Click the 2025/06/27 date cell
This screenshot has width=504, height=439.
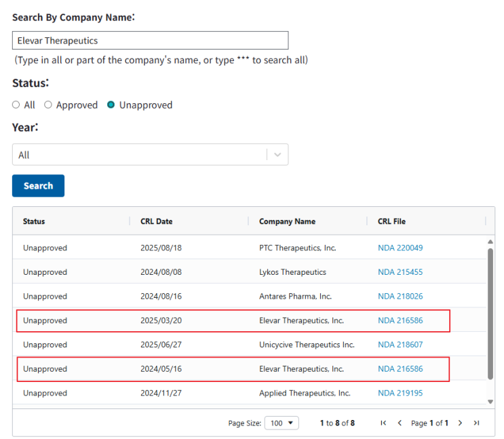point(161,345)
